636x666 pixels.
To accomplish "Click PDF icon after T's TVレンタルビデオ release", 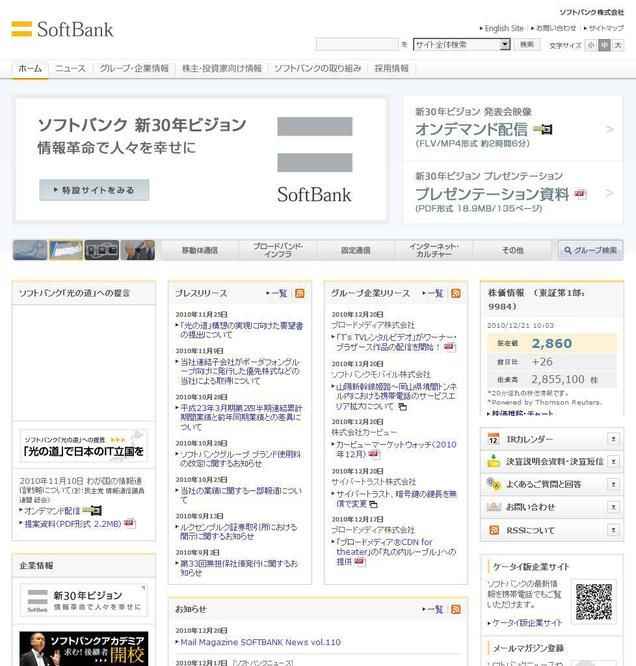I will 449,347.
